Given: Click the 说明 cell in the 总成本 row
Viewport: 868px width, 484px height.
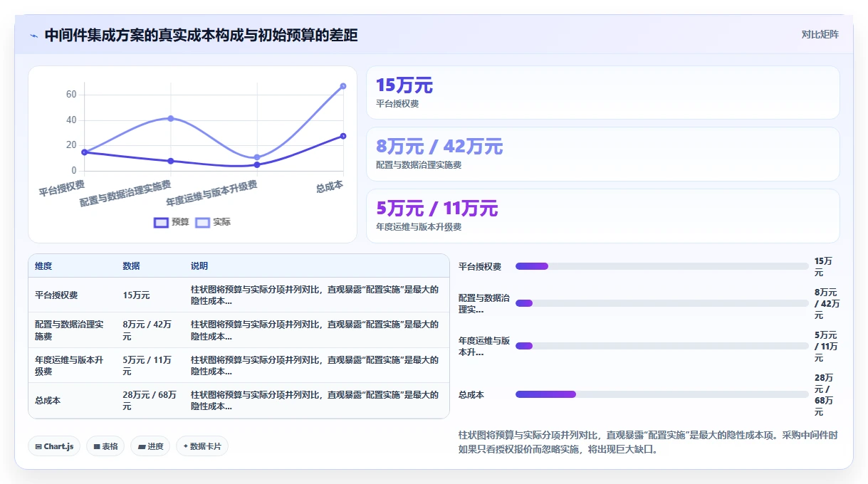Looking at the screenshot, I should (317, 401).
